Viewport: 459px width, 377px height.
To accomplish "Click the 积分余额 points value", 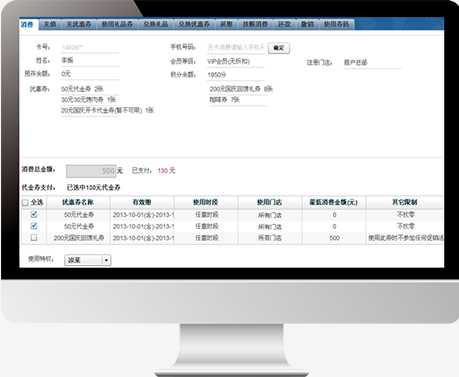I will 217,75.
